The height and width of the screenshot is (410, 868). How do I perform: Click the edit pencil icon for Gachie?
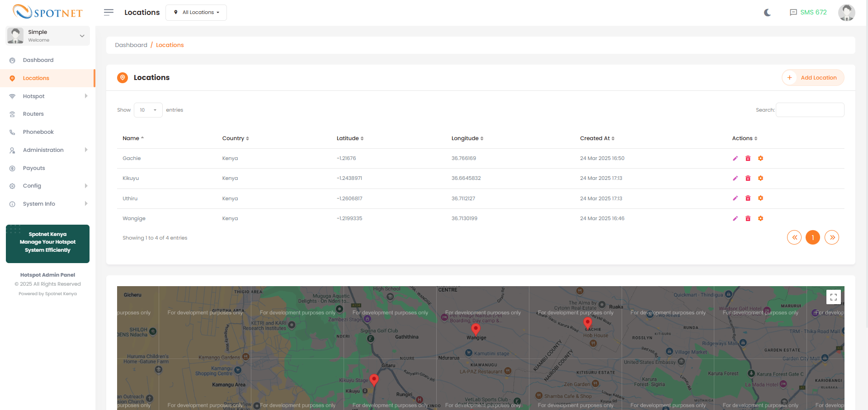(735, 158)
